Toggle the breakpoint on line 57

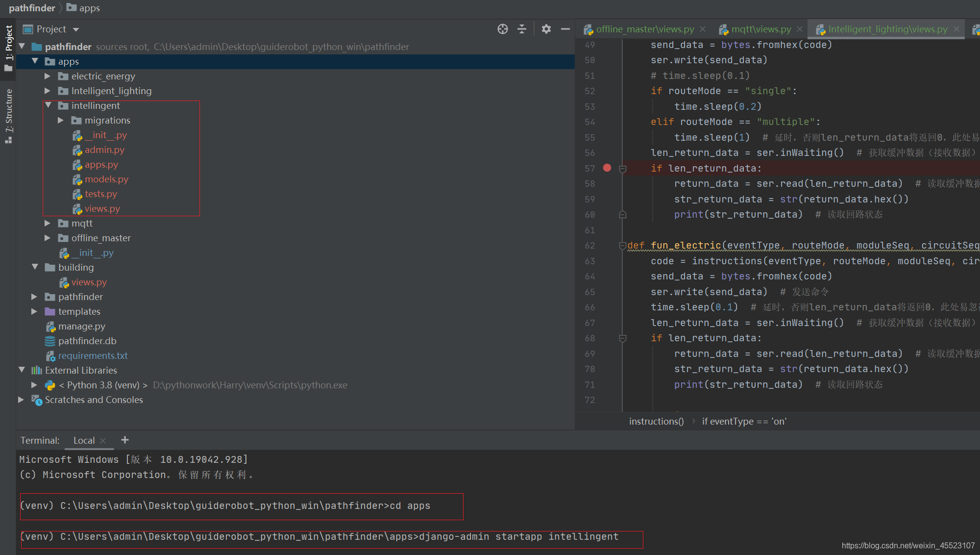tap(607, 168)
